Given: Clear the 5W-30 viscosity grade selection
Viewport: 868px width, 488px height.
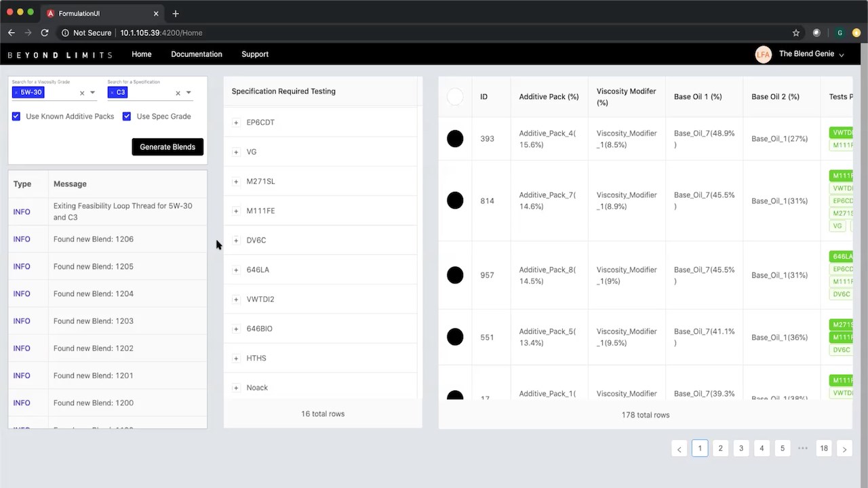Looking at the screenshot, I should (82, 93).
